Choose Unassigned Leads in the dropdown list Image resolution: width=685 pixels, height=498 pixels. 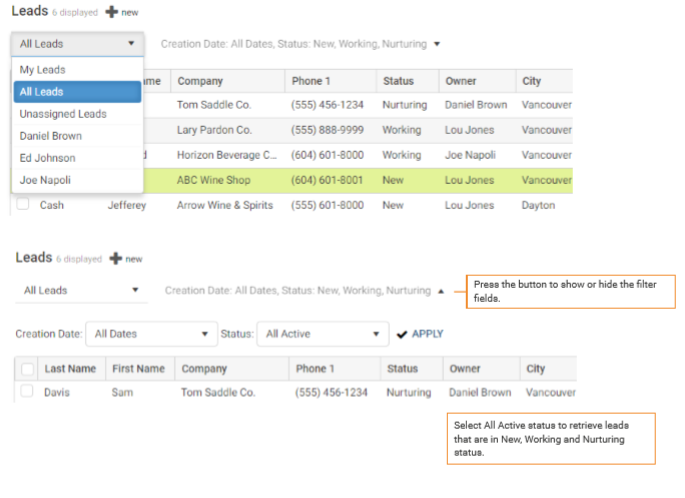pos(63,114)
